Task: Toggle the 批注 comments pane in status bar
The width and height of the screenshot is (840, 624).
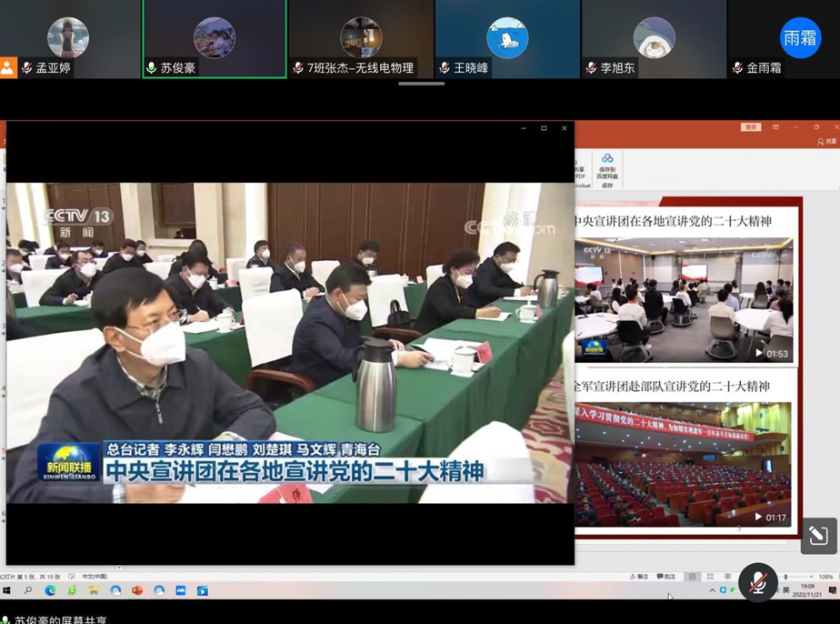Action: point(666,577)
